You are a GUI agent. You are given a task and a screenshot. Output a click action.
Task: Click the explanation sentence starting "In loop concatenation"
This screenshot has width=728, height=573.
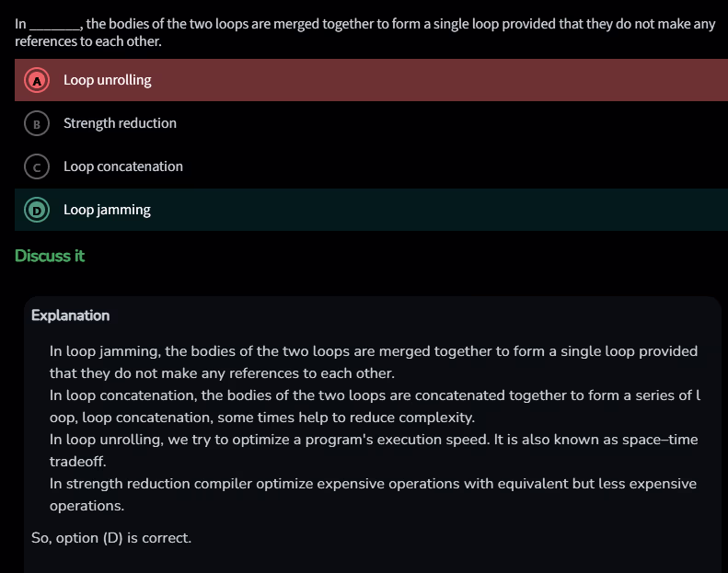[373, 395]
